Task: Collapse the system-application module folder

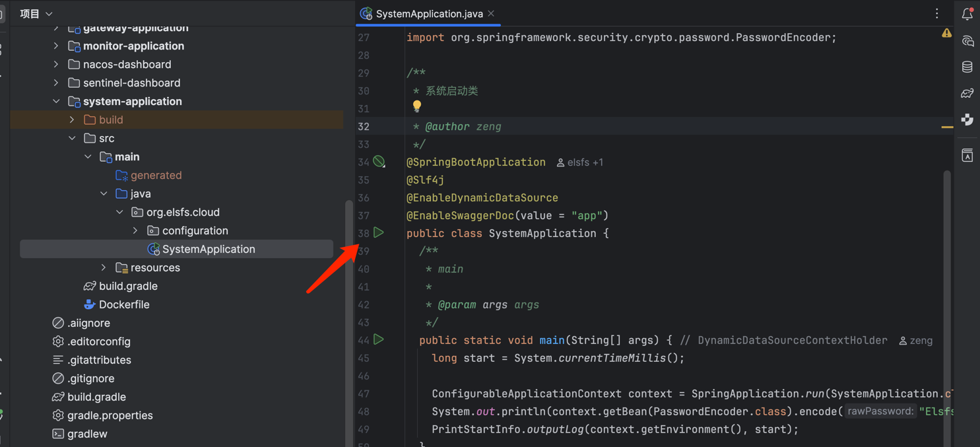Action: tap(56, 101)
